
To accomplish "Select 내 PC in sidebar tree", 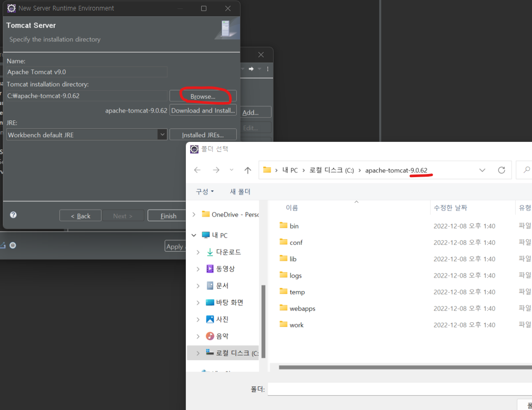I will click(x=214, y=235).
